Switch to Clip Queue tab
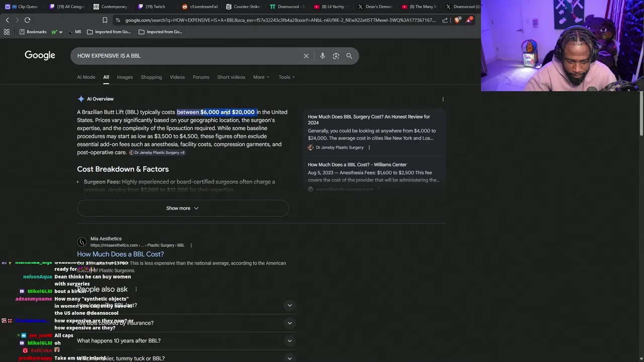The image size is (644, 362). pos(23,7)
